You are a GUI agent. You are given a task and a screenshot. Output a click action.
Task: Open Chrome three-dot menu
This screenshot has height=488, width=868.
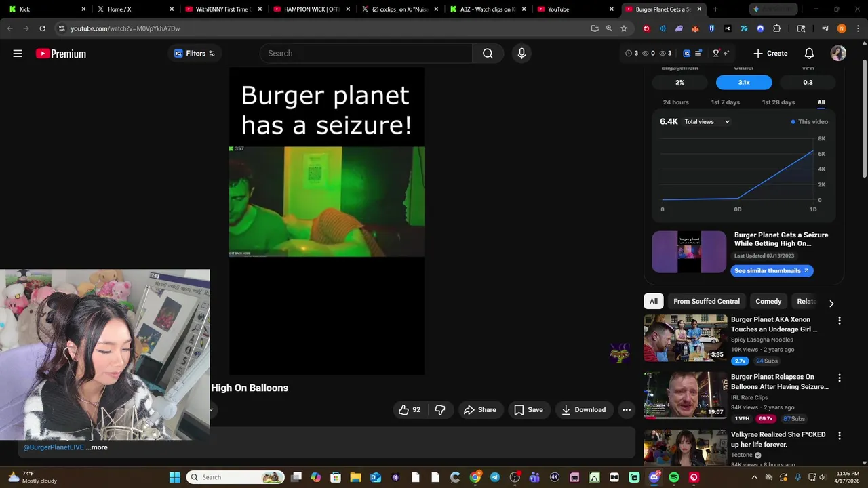click(856, 28)
